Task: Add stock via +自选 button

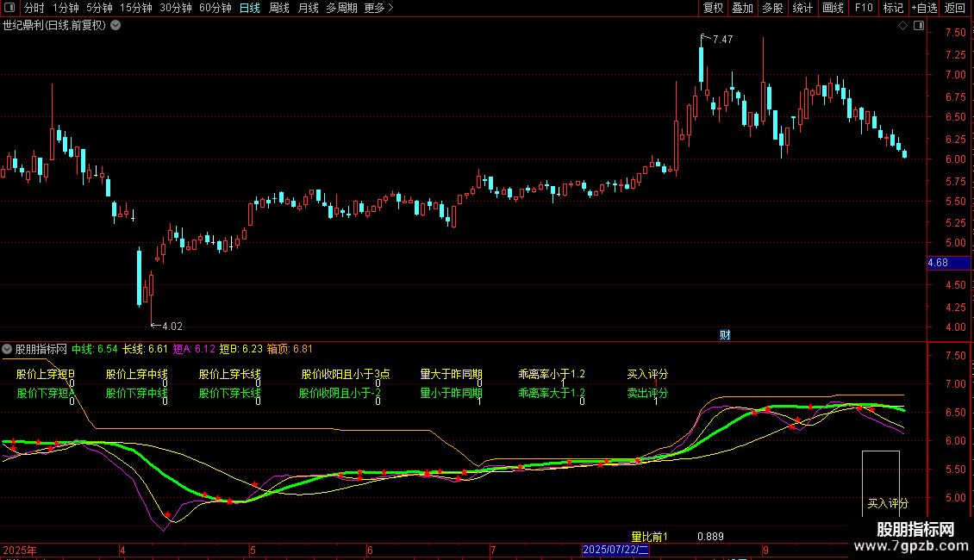Action: pos(923,8)
